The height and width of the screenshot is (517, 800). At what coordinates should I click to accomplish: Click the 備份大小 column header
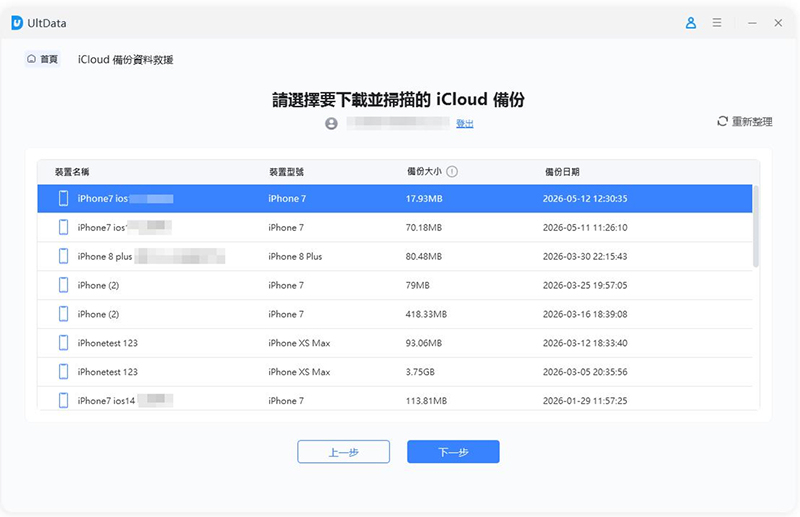pyautogui.click(x=424, y=171)
